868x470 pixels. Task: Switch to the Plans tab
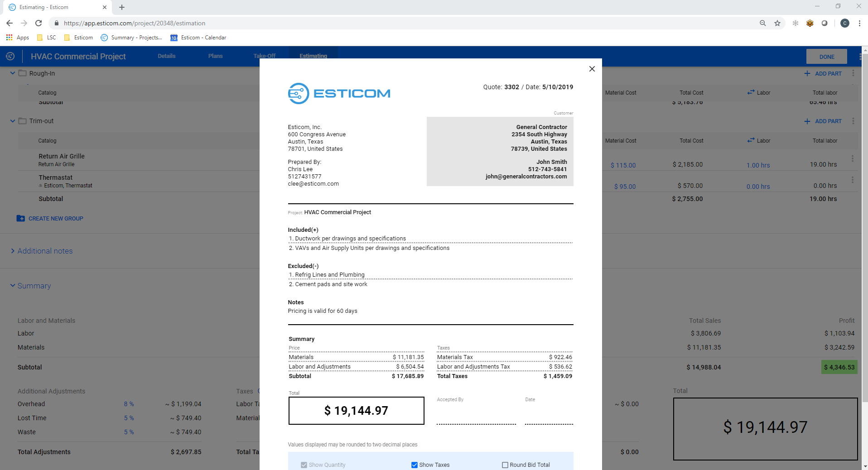pyautogui.click(x=215, y=56)
